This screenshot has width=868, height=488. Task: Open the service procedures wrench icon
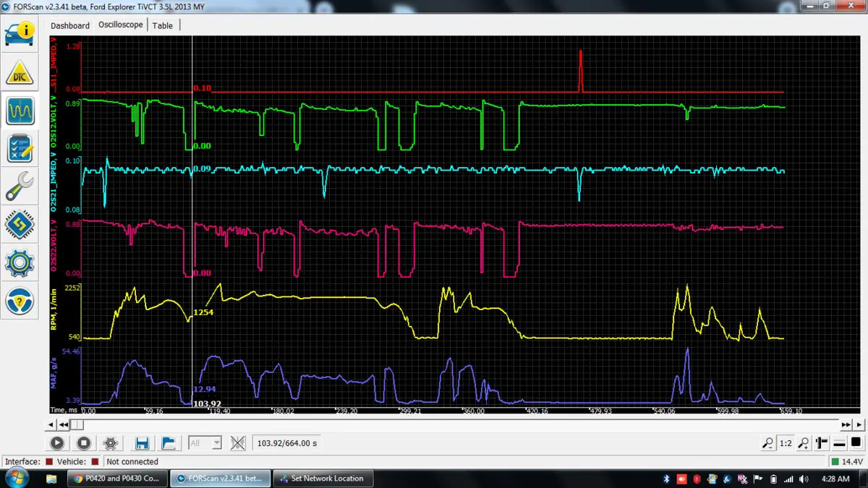(x=20, y=187)
